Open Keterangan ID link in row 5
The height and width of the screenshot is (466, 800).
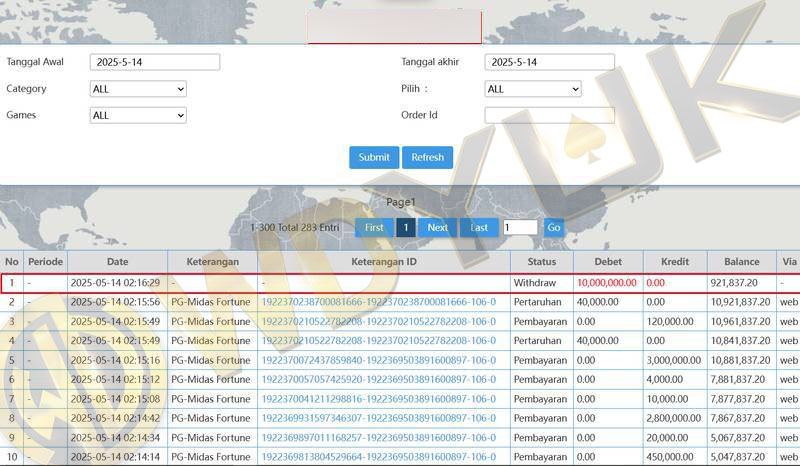click(x=378, y=360)
